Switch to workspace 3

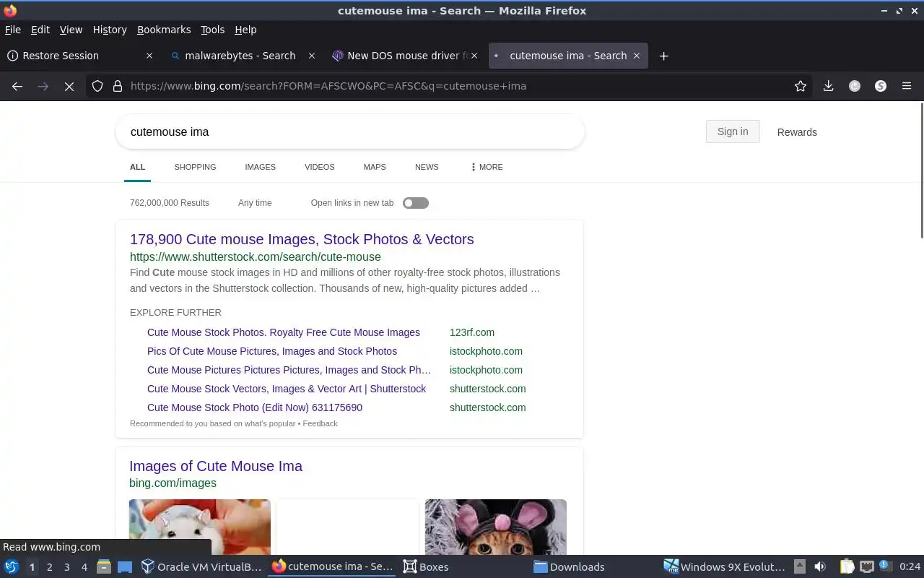tap(67, 567)
